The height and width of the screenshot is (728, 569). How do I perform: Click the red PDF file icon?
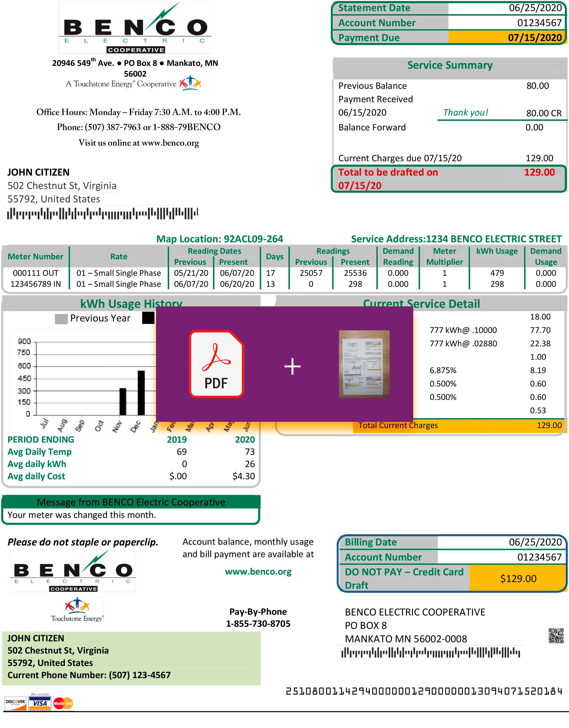[216, 364]
